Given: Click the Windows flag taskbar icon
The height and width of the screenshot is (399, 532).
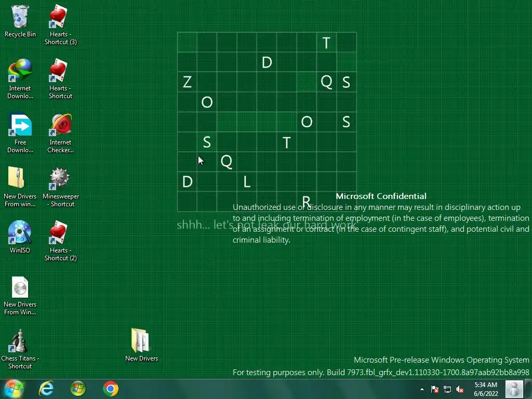Looking at the screenshot, I should [78, 389].
